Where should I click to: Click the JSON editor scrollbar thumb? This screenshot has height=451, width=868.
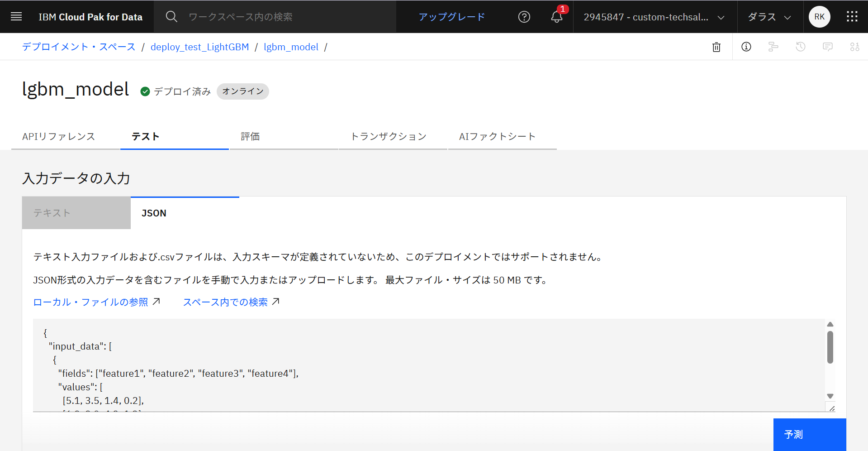[x=830, y=347]
